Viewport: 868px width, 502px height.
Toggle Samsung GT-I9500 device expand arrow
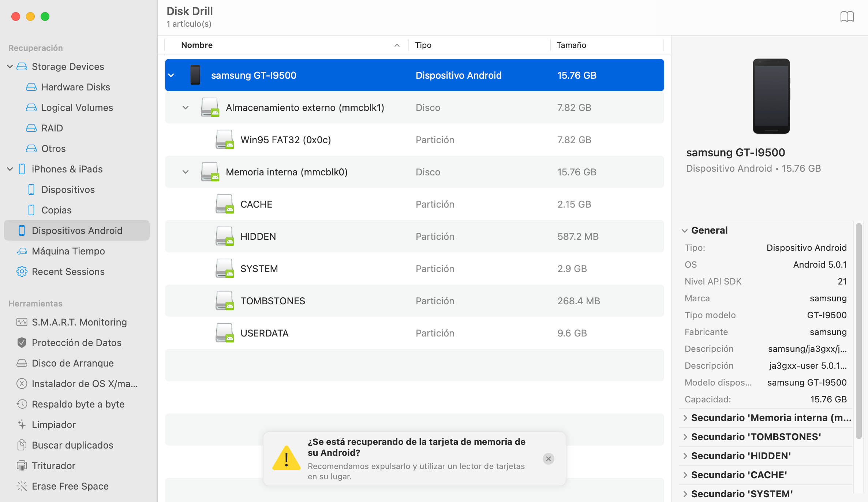pyautogui.click(x=172, y=75)
